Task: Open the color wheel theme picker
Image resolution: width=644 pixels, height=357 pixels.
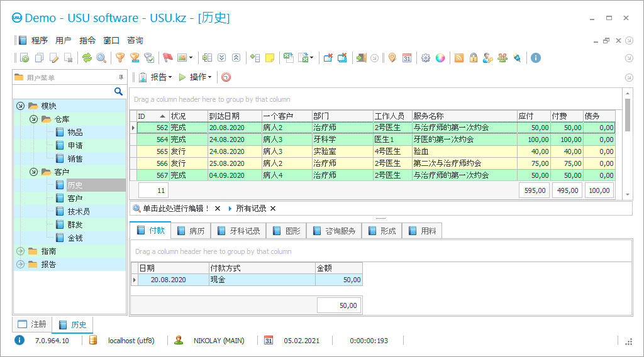Action: point(440,58)
